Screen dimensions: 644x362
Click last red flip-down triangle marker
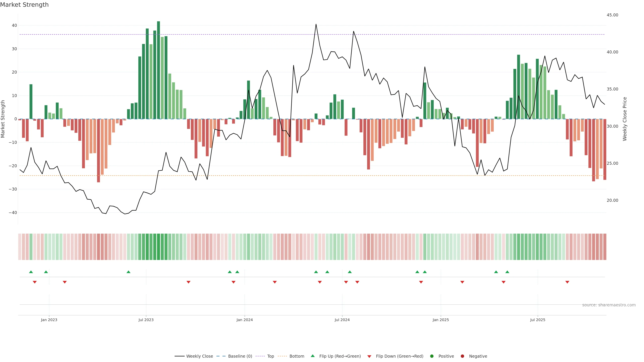point(567,282)
